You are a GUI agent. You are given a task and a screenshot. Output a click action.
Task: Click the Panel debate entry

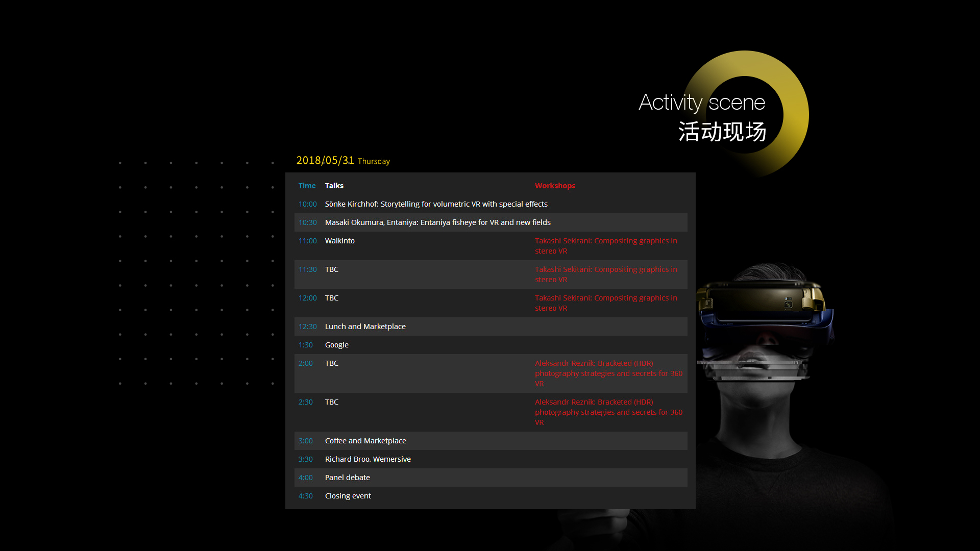pos(348,478)
